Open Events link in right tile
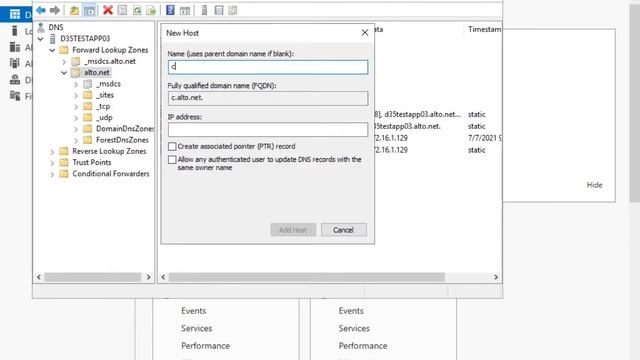 point(351,311)
